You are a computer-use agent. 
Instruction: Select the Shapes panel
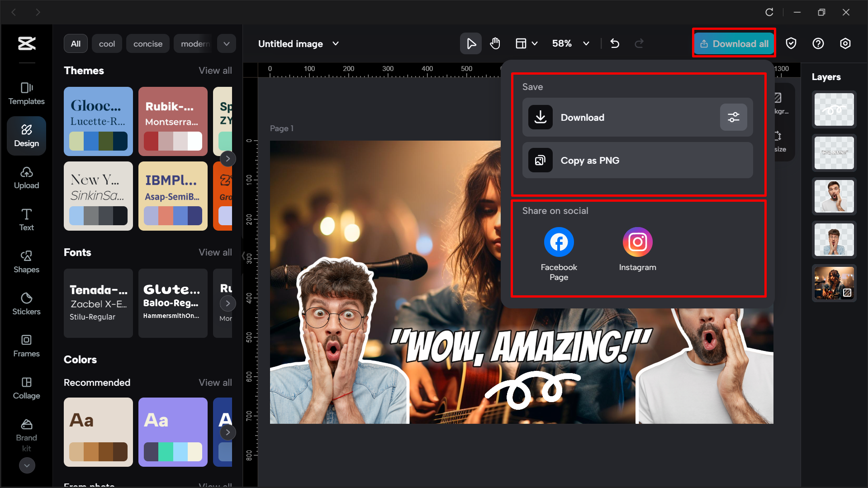click(26, 262)
